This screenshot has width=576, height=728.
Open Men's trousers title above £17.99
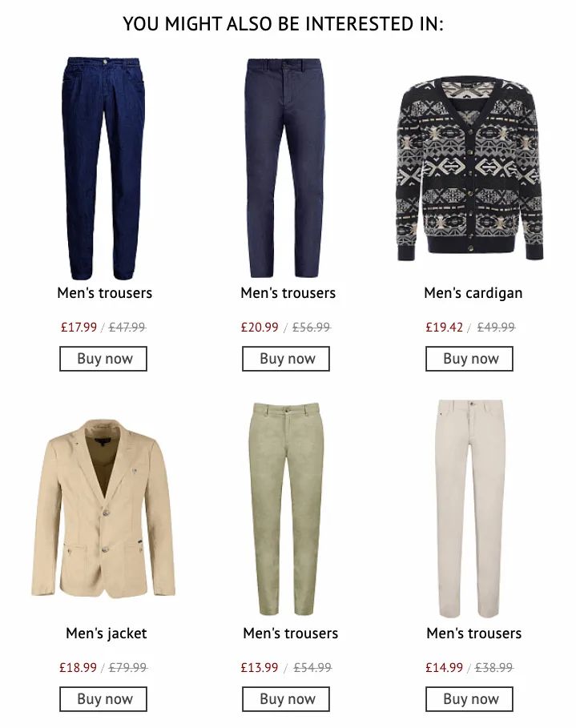click(x=104, y=293)
